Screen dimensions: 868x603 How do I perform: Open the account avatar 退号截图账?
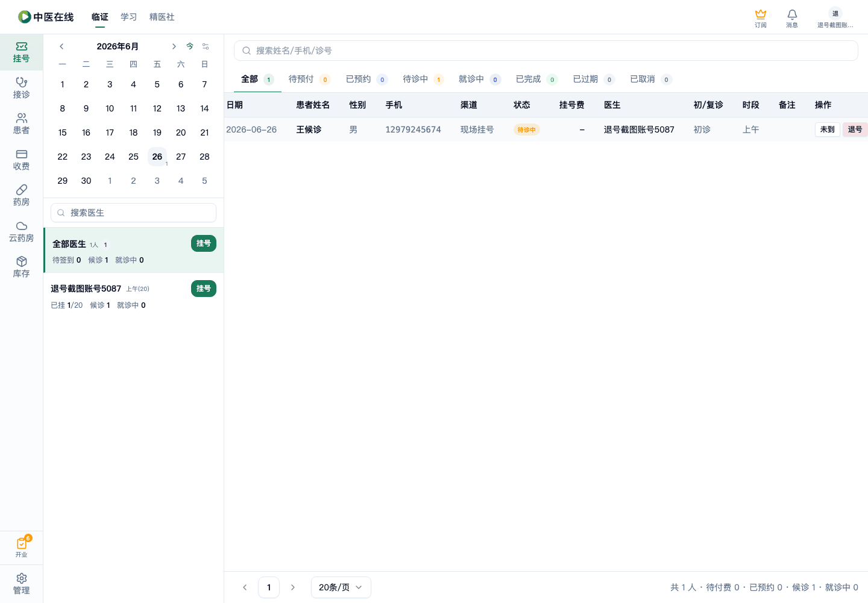(835, 18)
